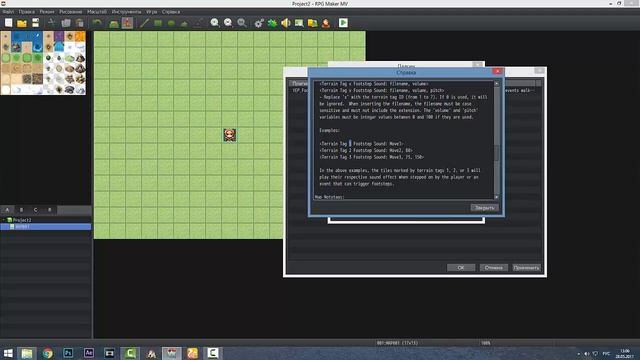Switch to tileset tab C
640x360 pixels.
[36, 210]
